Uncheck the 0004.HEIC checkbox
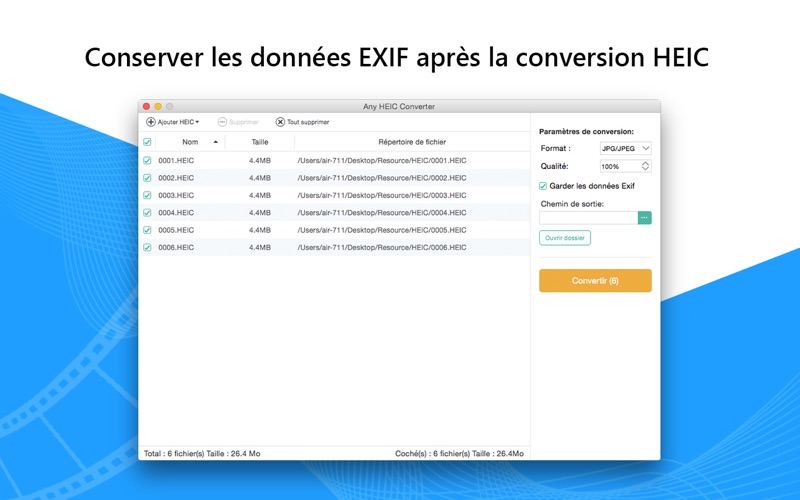The image size is (800, 500). tap(147, 212)
